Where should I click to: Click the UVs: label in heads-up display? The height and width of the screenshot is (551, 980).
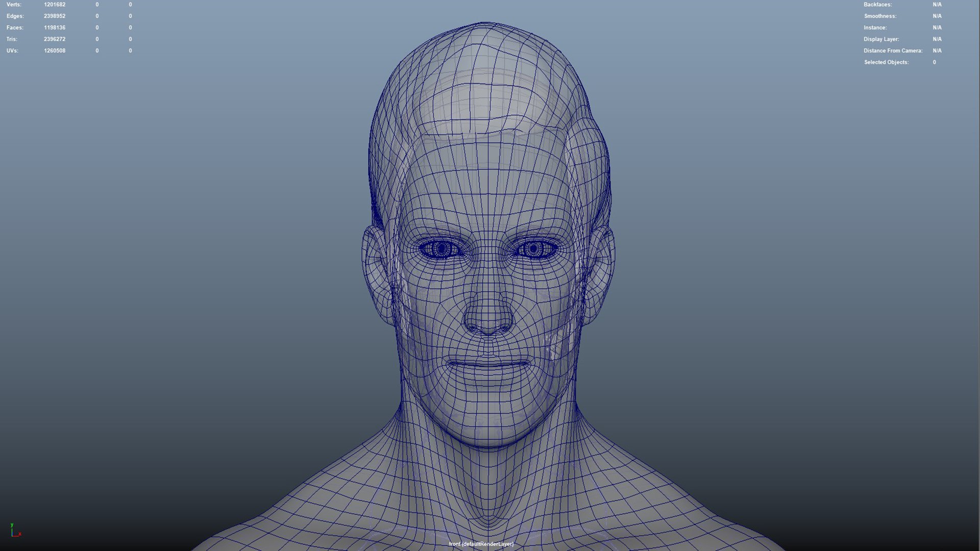pyautogui.click(x=12, y=51)
